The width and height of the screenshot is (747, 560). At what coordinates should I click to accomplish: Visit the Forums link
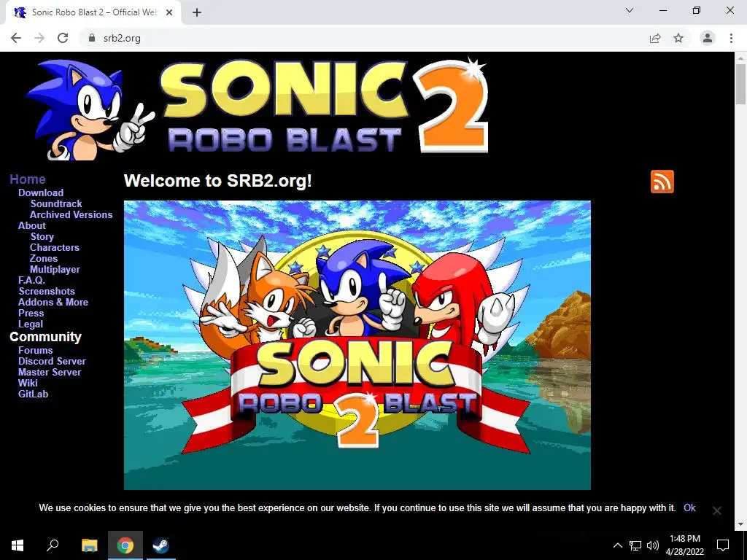coord(35,351)
